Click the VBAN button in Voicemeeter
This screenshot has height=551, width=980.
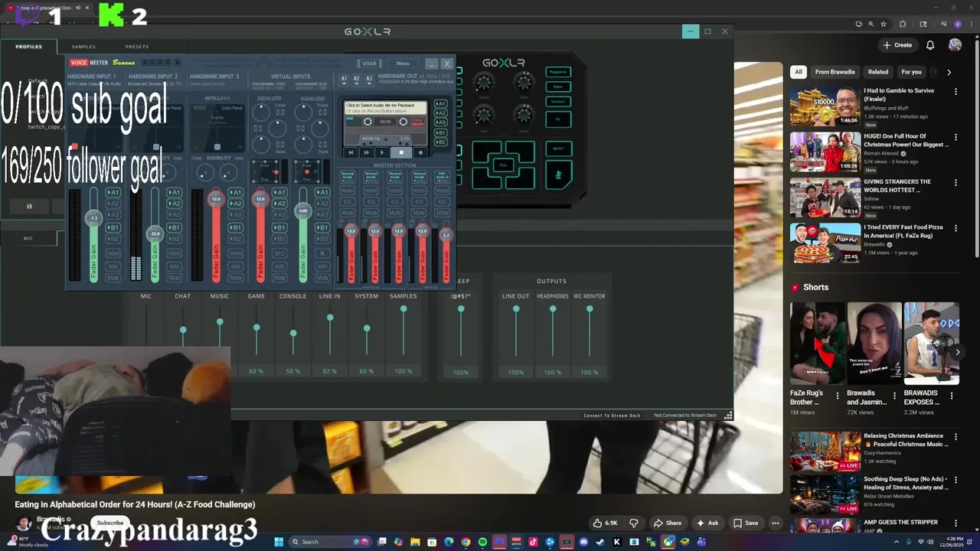(x=369, y=64)
